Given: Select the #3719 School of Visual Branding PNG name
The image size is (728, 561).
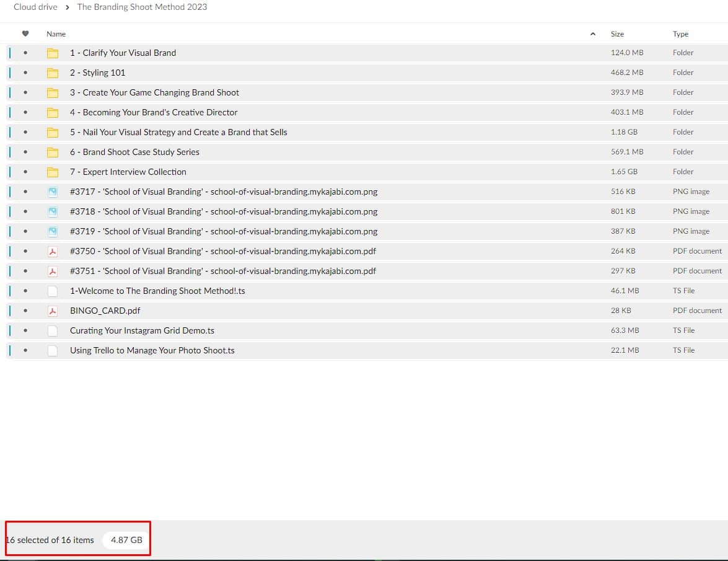Looking at the screenshot, I should click(224, 231).
